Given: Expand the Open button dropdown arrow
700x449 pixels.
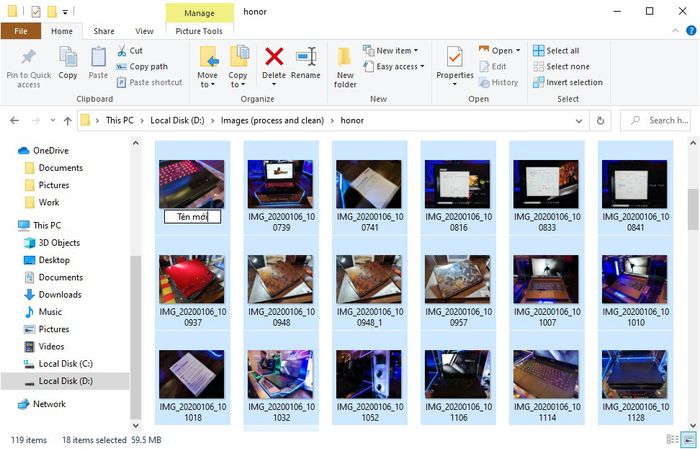Looking at the screenshot, I should [518, 50].
